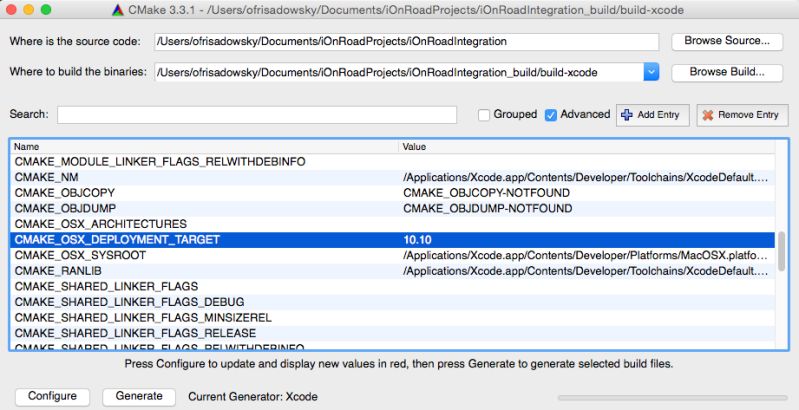Click the source code path field
Image resolution: width=799 pixels, height=410 pixels.
406,42
